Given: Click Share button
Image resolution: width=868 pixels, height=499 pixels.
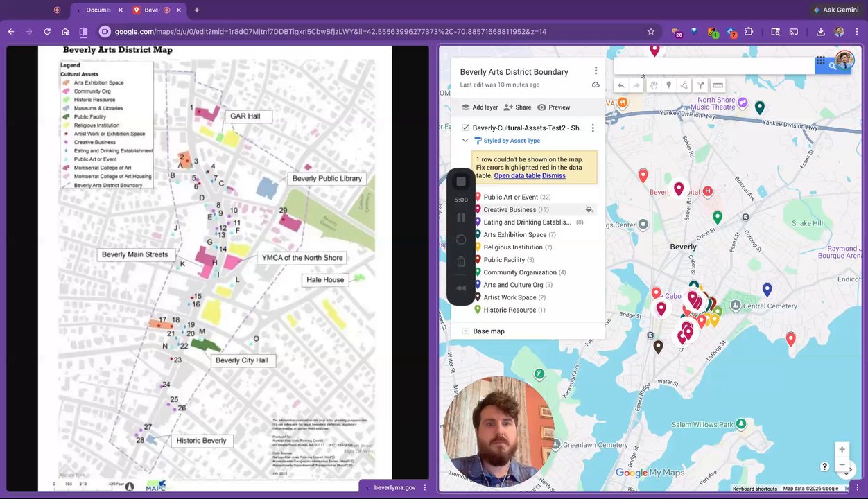Looking at the screenshot, I should point(517,107).
